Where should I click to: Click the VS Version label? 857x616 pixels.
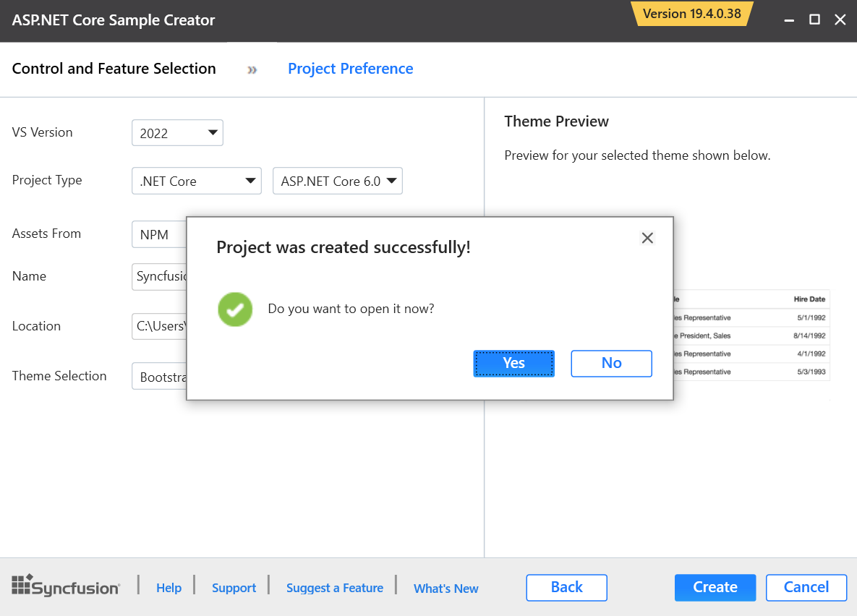[42, 132]
